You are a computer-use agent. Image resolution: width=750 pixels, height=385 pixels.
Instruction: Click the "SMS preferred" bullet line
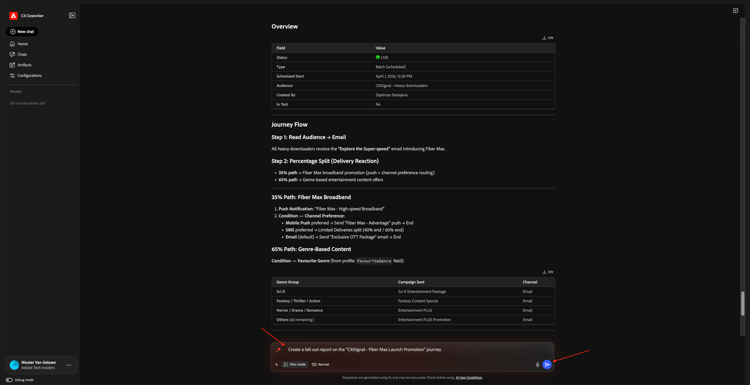tap(345, 230)
